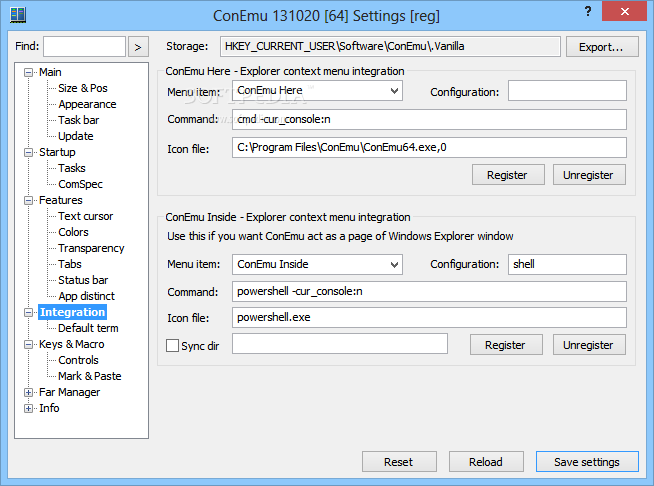
Task: Collapse the Features tree node
Action: (28, 200)
